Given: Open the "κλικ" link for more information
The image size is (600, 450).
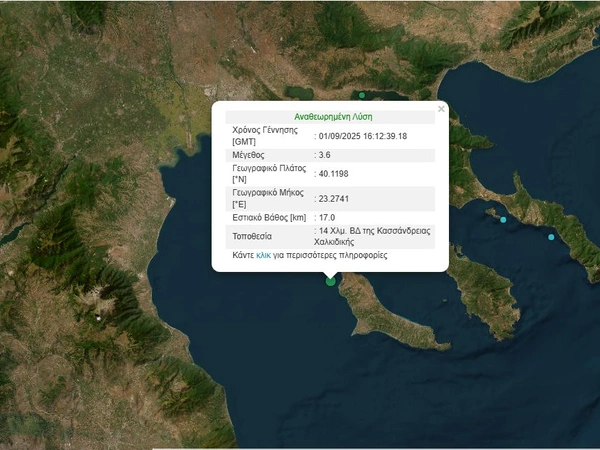Looking at the screenshot, I should [x=264, y=256].
